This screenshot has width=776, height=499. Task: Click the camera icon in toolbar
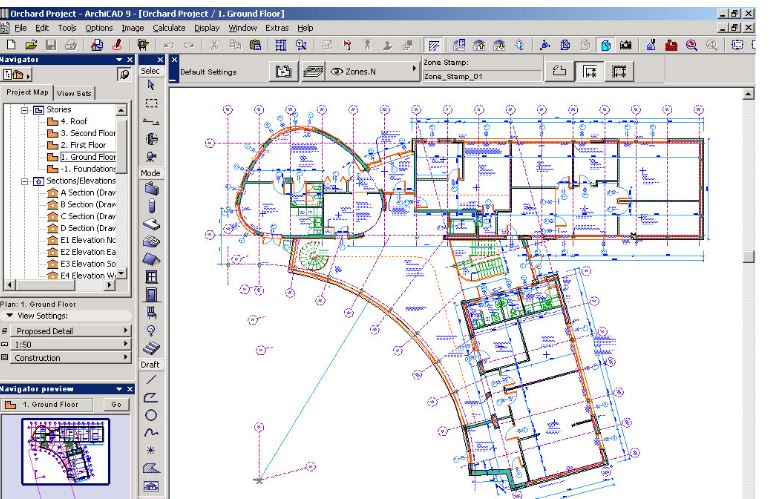[625, 45]
